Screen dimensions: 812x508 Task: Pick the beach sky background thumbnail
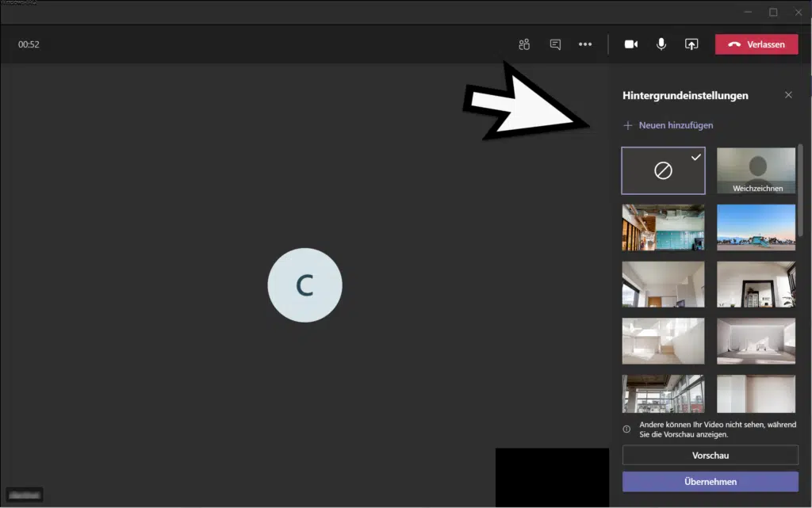tap(756, 227)
